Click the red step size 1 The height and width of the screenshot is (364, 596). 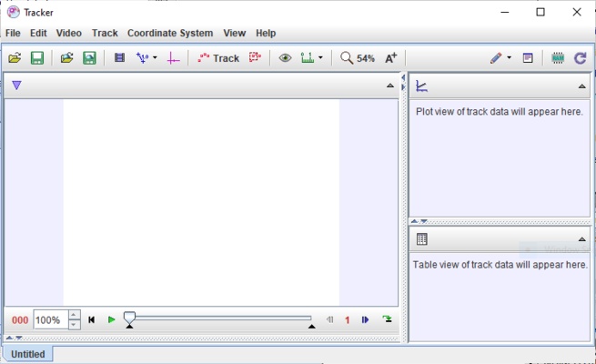click(x=347, y=320)
